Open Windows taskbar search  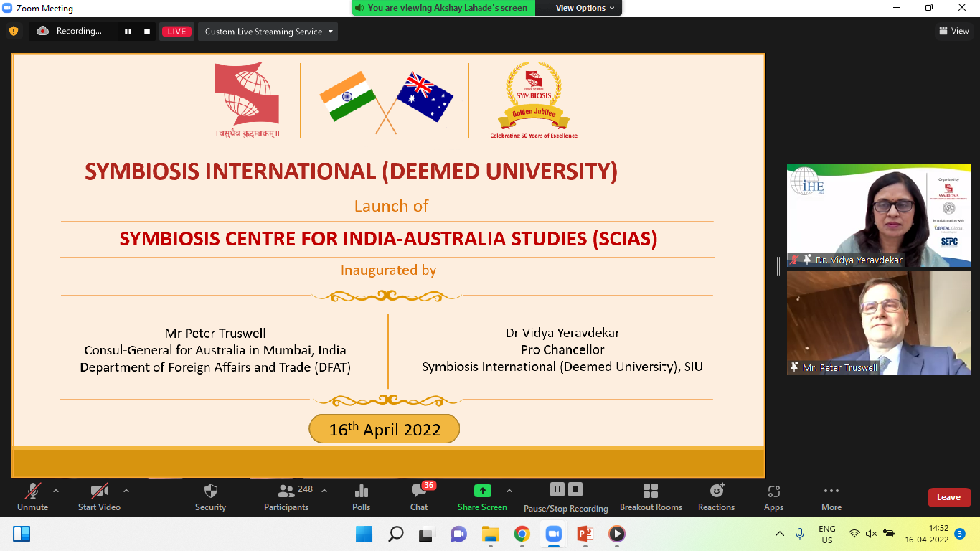[395, 534]
